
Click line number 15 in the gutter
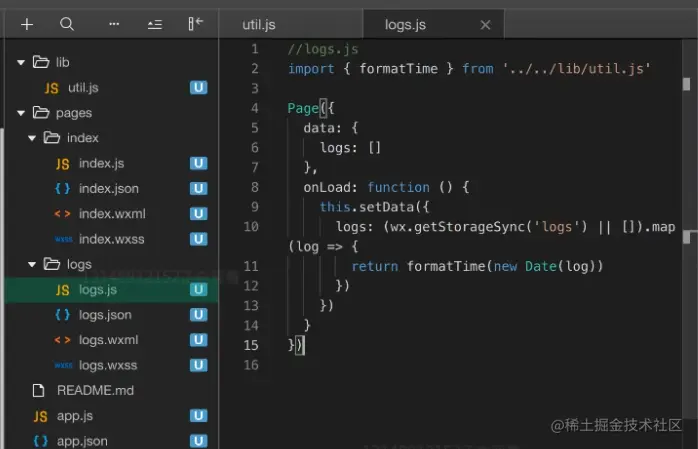pos(251,345)
